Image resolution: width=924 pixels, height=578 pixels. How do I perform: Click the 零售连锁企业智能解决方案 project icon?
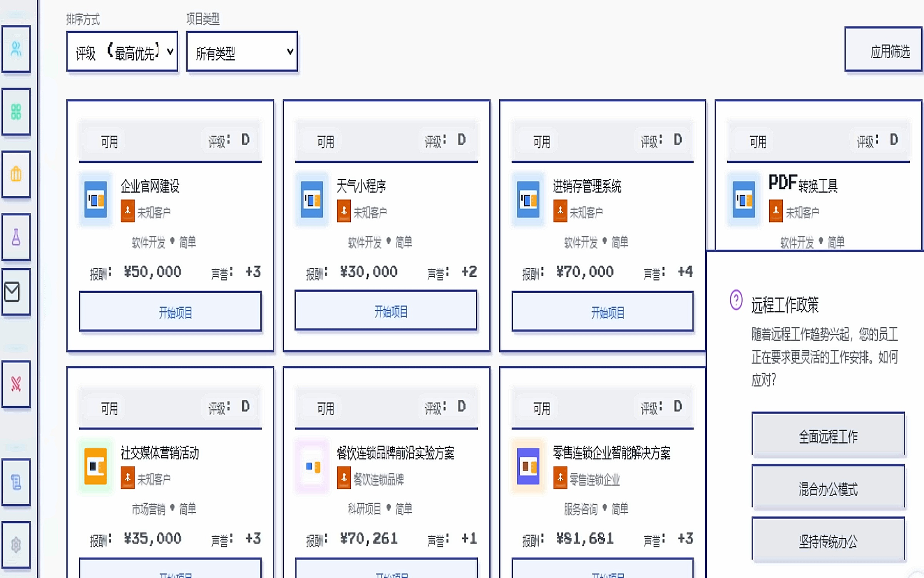pyautogui.click(x=528, y=466)
